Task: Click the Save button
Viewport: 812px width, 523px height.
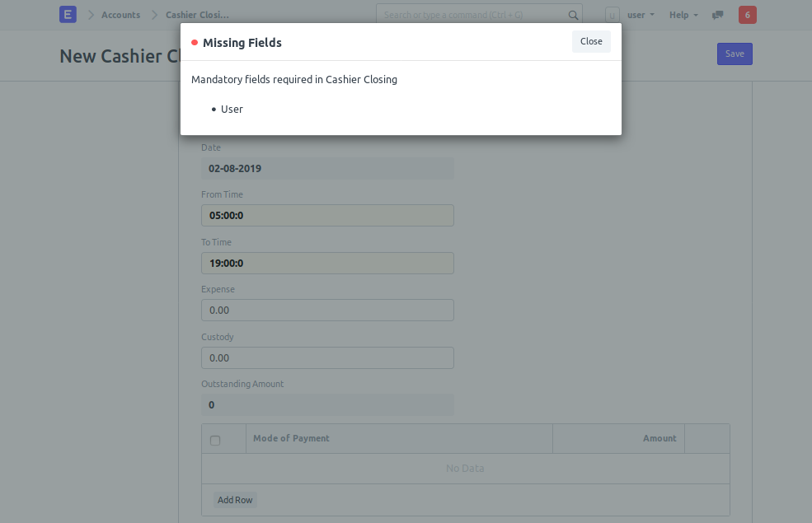Action: [735, 54]
